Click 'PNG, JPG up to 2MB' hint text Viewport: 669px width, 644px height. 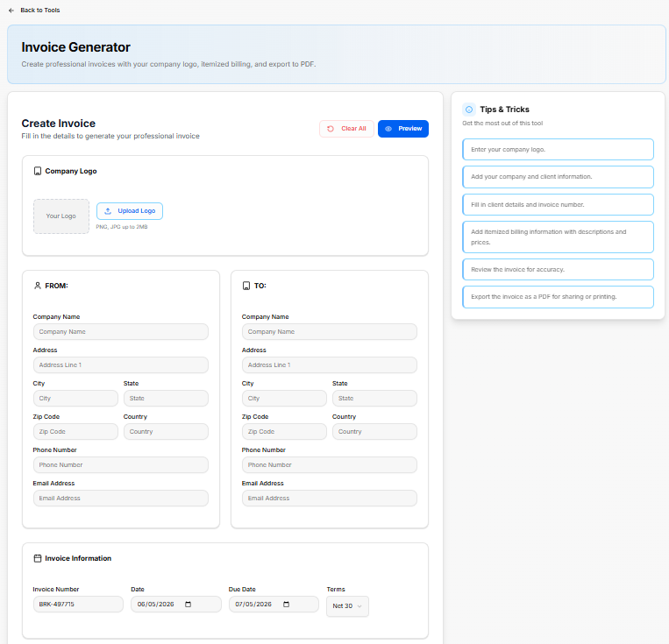click(122, 227)
